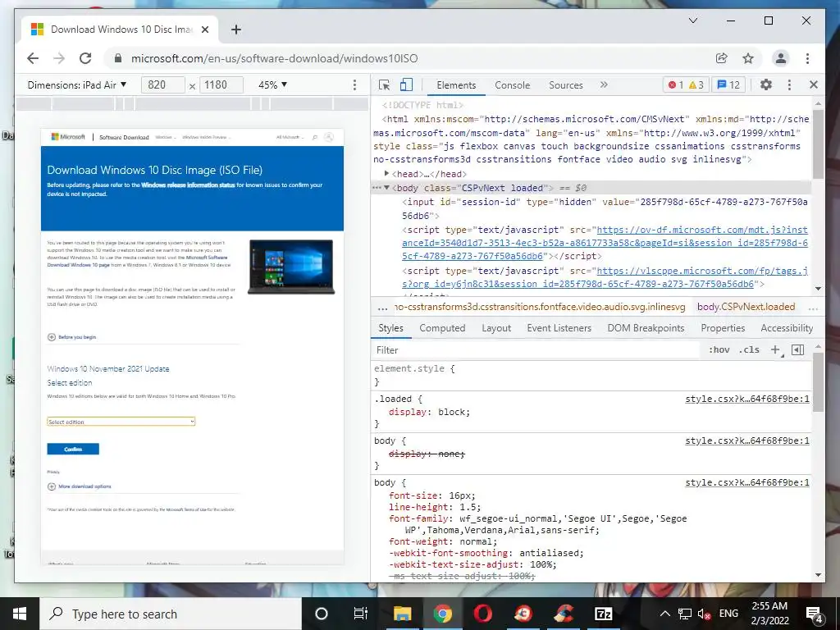
Task: Open the Event Listeners tab
Action: click(x=559, y=328)
